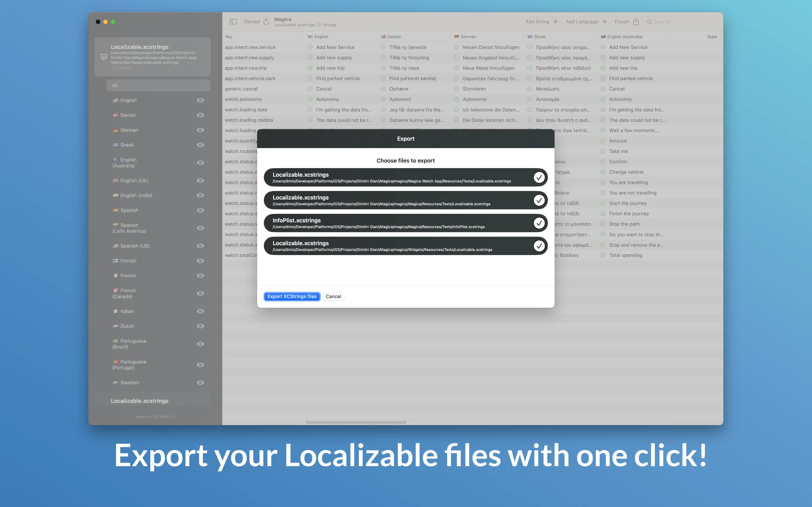Cancel the export dialog
The image size is (812, 507).
coord(333,296)
